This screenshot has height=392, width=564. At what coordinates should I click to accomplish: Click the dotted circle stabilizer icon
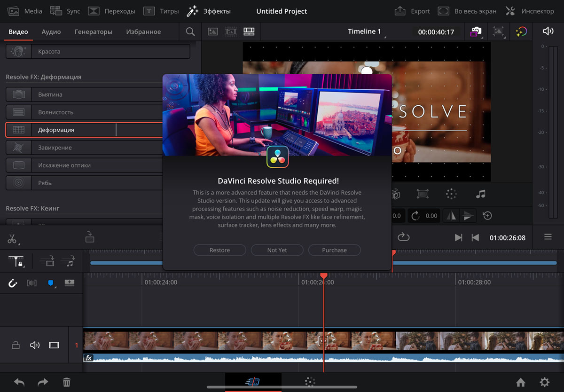point(451,194)
